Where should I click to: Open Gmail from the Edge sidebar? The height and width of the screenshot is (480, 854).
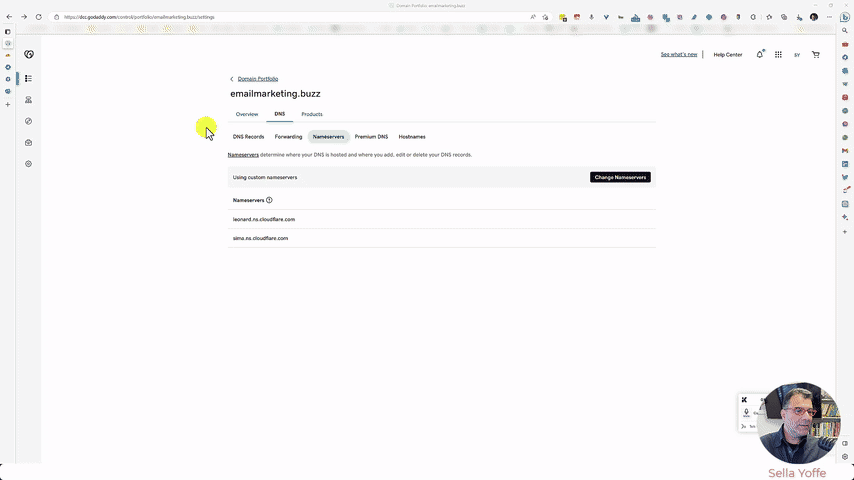pos(845,151)
